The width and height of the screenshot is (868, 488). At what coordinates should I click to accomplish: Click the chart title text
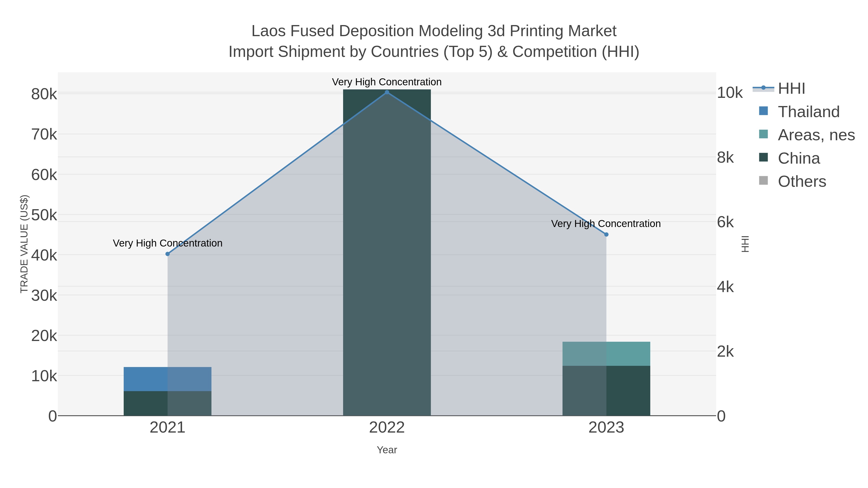434,41
